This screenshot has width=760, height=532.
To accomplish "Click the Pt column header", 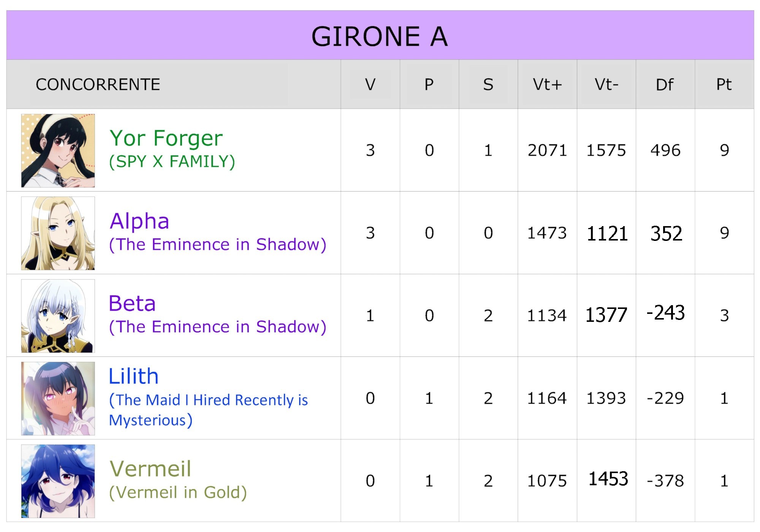I will (x=724, y=84).
